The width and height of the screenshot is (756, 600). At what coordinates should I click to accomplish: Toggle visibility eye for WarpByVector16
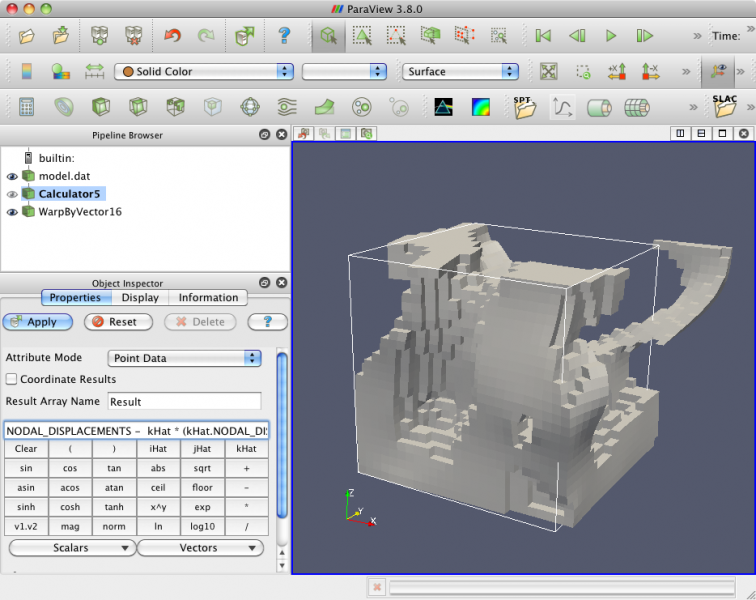(x=12, y=212)
